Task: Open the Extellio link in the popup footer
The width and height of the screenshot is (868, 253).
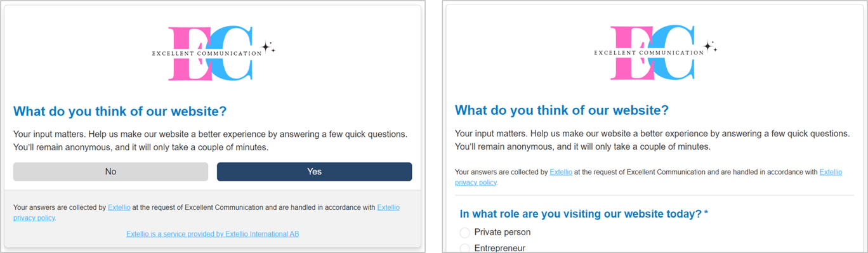Action: 119,207
